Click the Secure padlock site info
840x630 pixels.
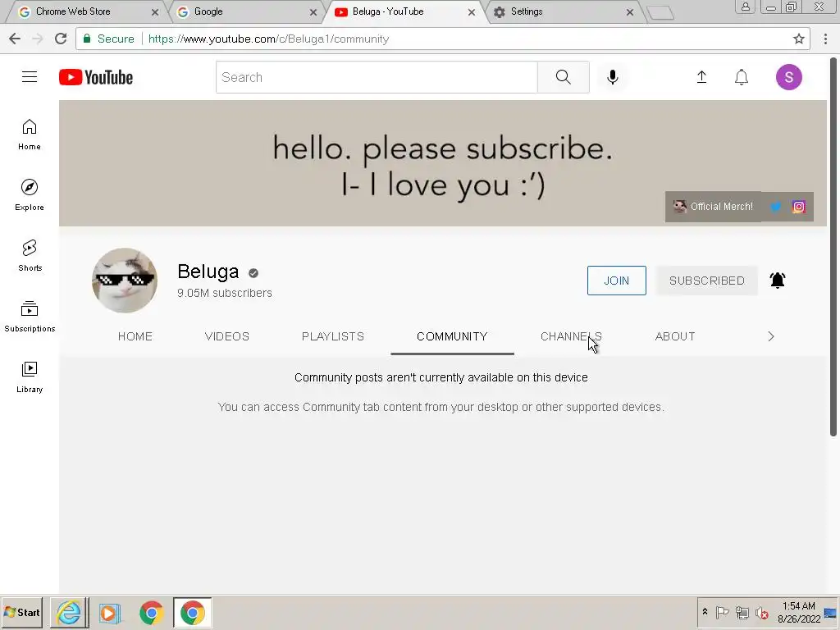109,39
